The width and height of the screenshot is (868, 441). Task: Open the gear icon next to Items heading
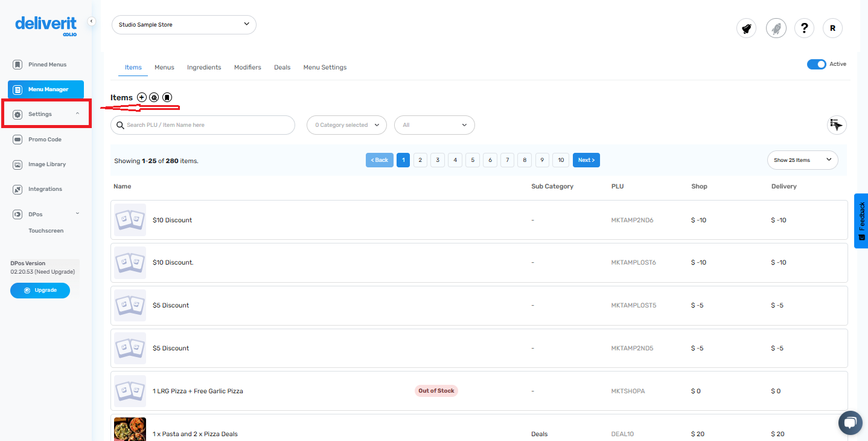tap(154, 97)
